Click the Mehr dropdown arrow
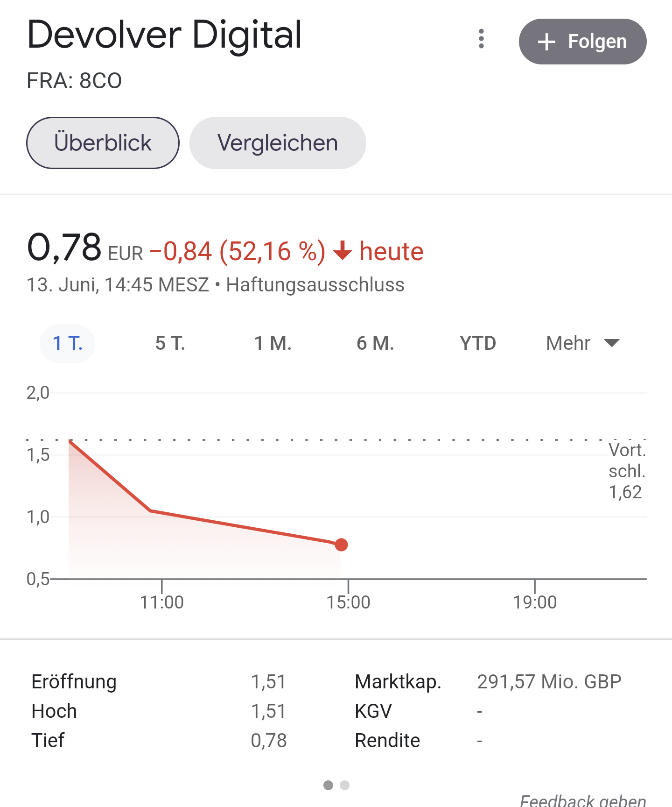 pos(611,343)
